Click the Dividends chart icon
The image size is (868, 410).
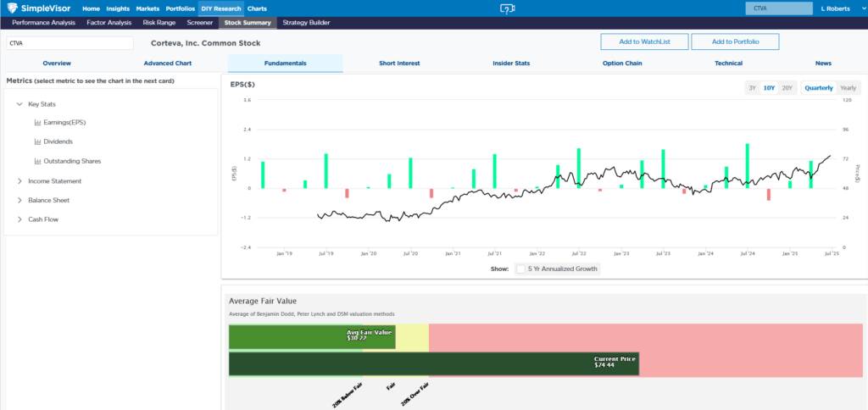[x=37, y=141]
